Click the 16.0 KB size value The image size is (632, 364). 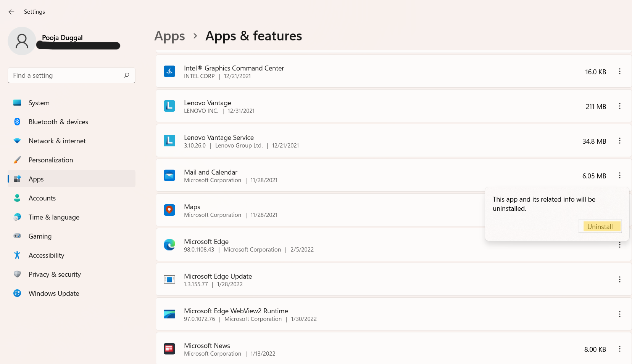pyautogui.click(x=596, y=72)
